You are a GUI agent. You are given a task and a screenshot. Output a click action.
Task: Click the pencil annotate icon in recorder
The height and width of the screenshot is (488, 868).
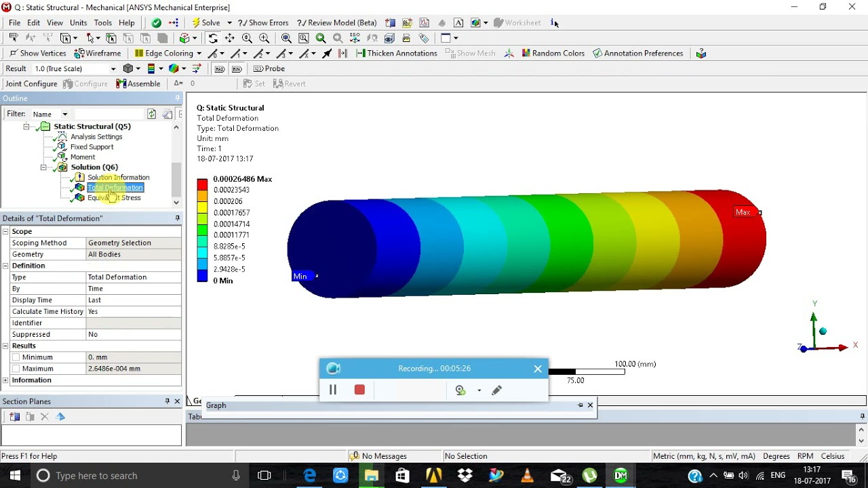(496, 390)
